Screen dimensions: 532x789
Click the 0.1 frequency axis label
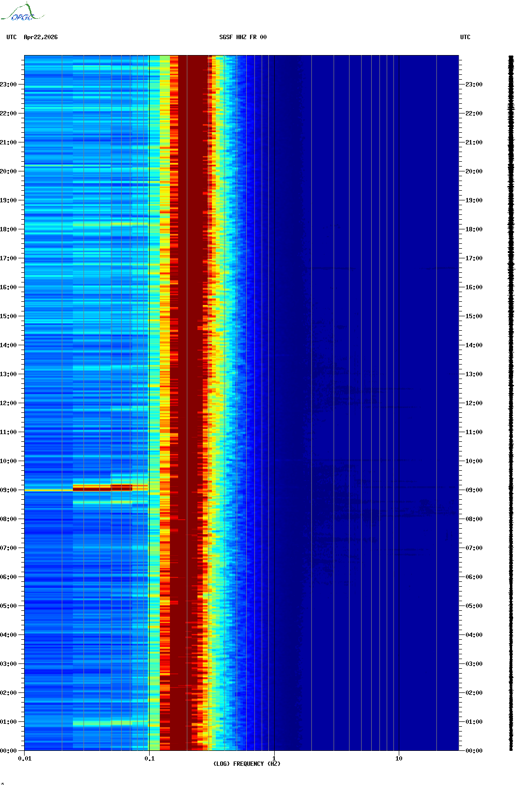149,759
